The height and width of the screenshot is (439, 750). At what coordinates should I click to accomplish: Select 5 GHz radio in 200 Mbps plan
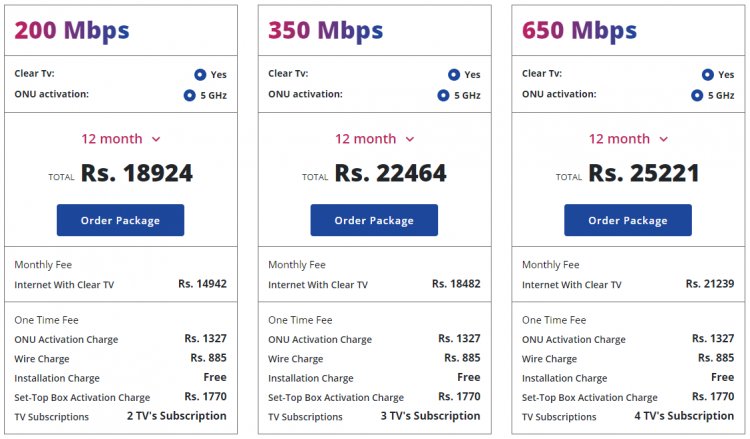coord(189,95)
